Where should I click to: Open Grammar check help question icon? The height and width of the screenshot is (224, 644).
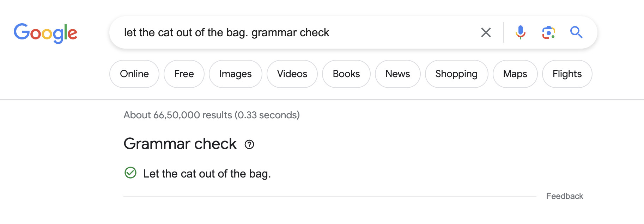coord(249,144)
